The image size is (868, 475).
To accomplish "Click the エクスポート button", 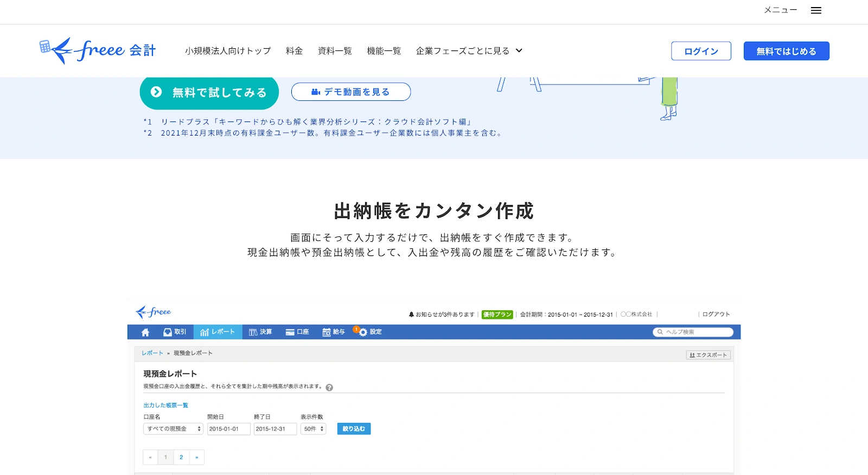I will [709, 355].
